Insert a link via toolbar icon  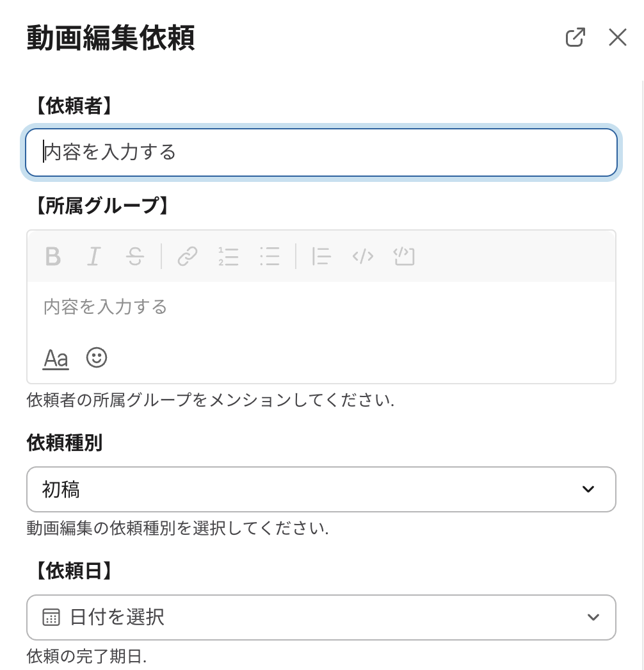point(187,257)
